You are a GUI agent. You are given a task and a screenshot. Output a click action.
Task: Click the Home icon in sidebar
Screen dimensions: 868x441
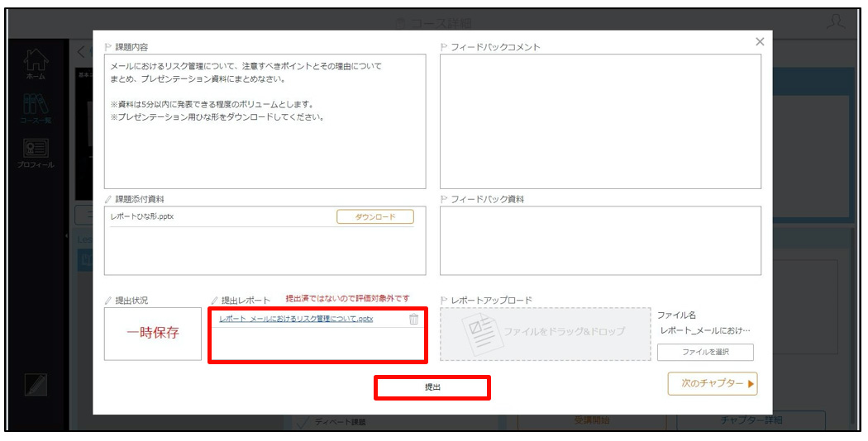36,60
